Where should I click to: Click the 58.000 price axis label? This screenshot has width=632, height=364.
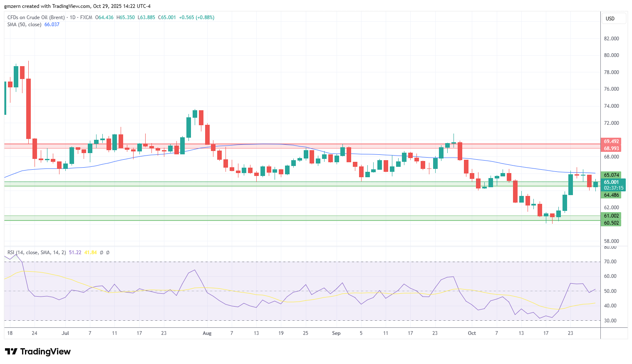click(x=611, y=241)
